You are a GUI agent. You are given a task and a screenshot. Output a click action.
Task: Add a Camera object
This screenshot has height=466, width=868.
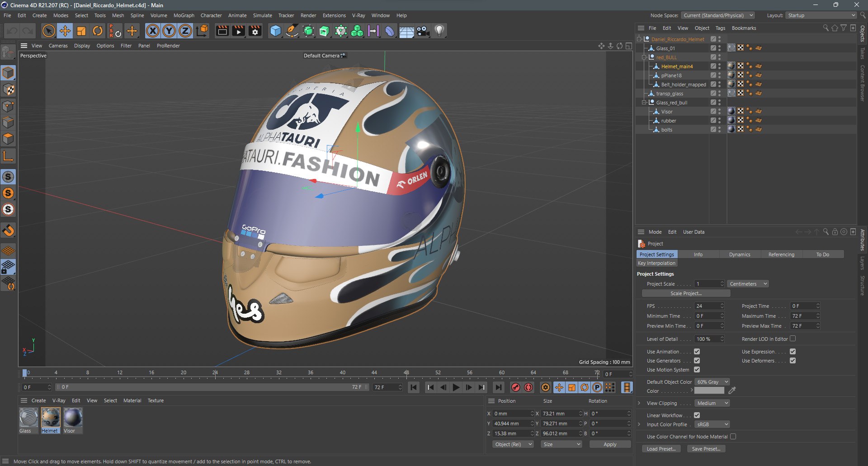point(423,31)
